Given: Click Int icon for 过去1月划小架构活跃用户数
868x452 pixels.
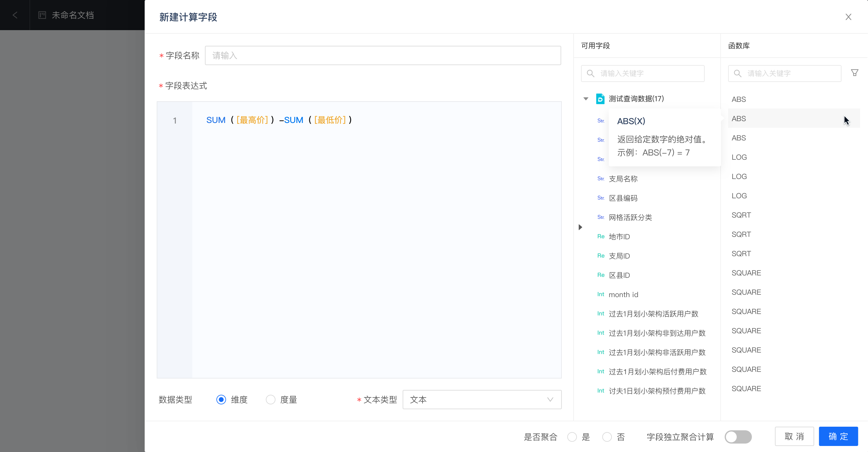Looking at the screenshot, I should 601,314.
